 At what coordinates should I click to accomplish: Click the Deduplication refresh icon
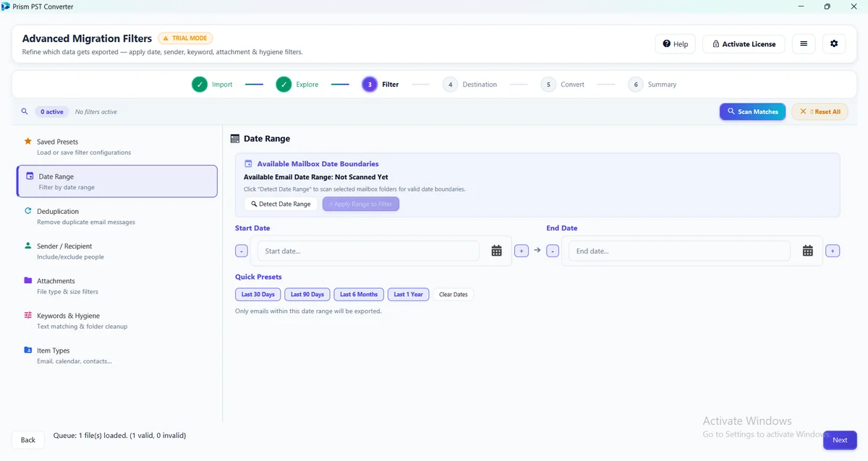(x=27, y=211)
